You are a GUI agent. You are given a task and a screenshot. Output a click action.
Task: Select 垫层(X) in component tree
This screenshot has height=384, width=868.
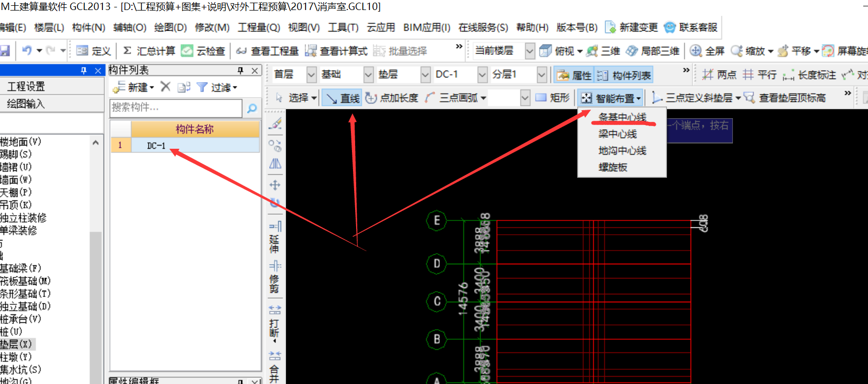(16, 344)
